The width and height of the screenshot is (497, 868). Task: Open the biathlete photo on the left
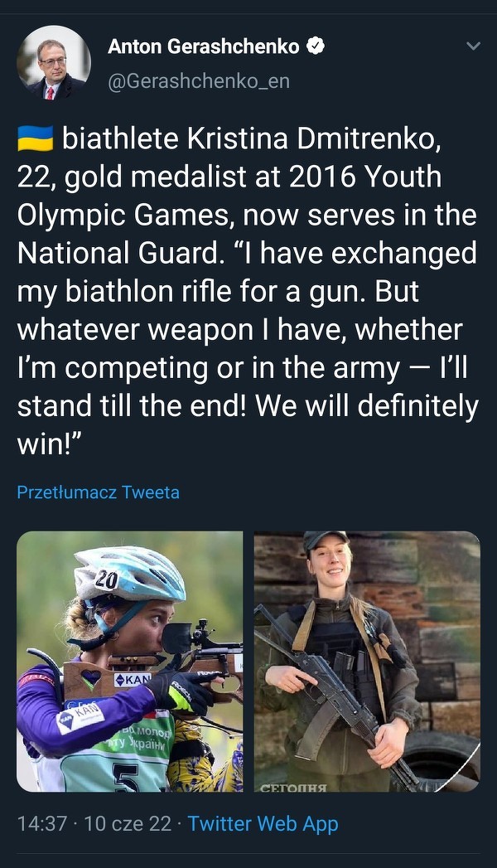tap(130, 662)
